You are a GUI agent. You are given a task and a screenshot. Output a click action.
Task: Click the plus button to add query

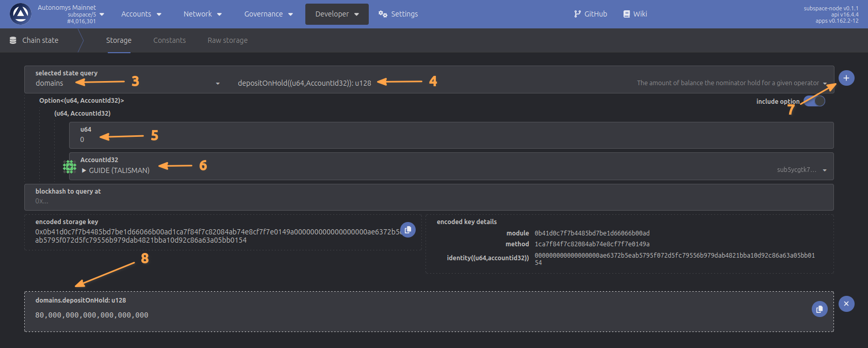pyautogui.click(x=846, y=78)
